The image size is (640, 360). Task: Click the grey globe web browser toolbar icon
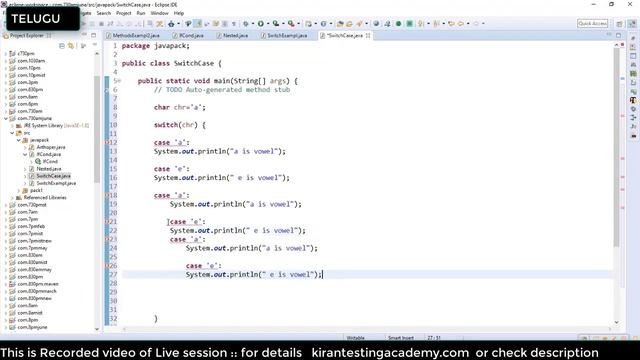pos(376,24)
